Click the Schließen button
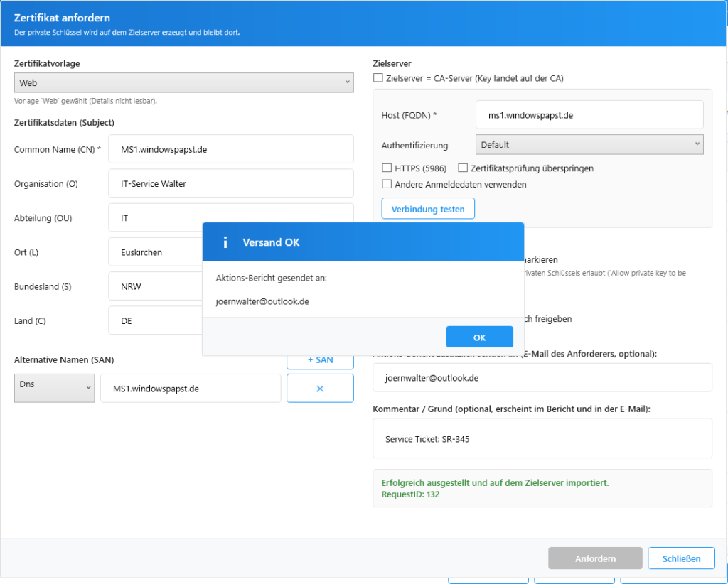 tap(681, 558)
